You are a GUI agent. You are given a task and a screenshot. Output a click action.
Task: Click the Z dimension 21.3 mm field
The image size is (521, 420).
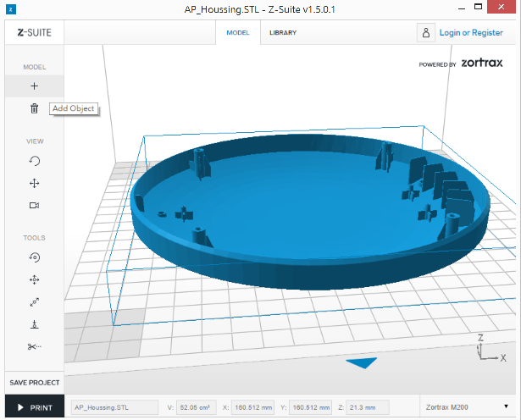point(368,407)
